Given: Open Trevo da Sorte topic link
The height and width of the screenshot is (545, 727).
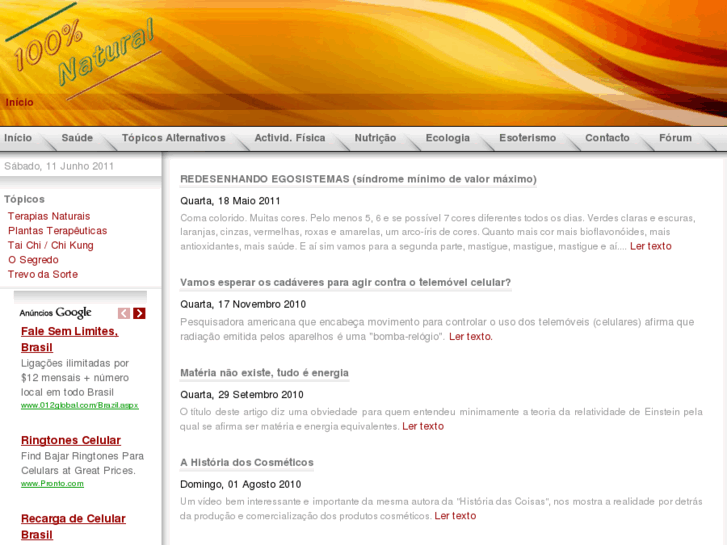Looking at the screenshot, I should pyautogui.click(x=43, y=274).
